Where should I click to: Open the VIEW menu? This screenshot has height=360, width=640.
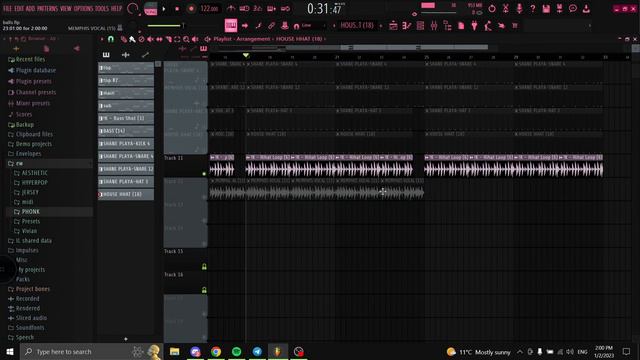click(x=66, y=8)
